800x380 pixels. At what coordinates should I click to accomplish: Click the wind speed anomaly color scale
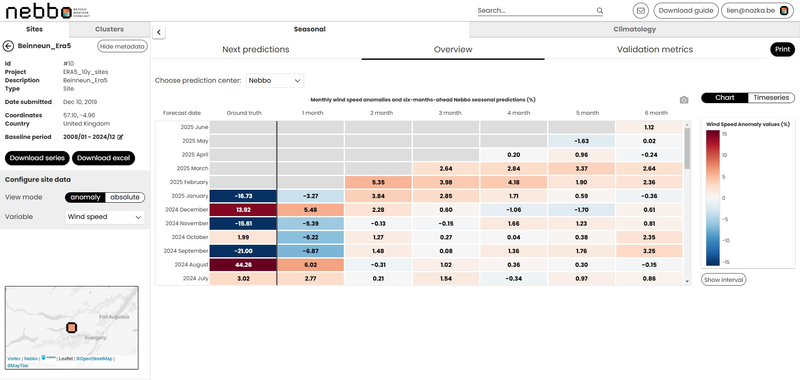(713, 198)
